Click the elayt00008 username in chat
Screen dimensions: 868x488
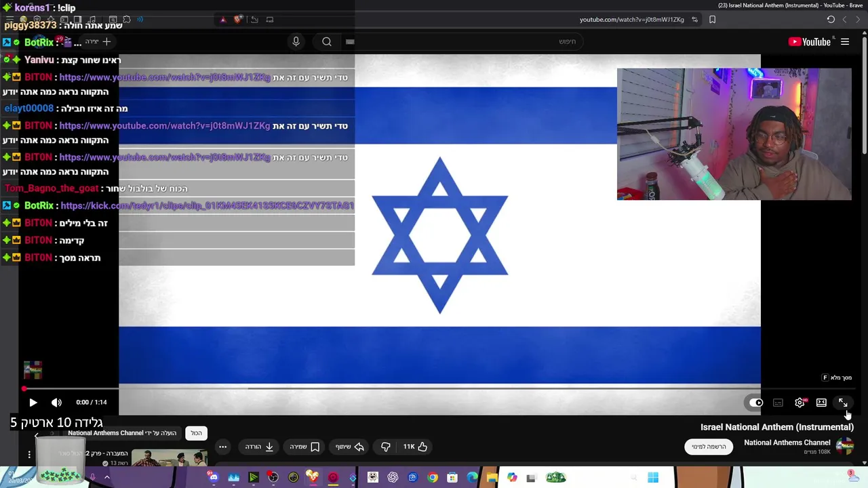(28, 108)
